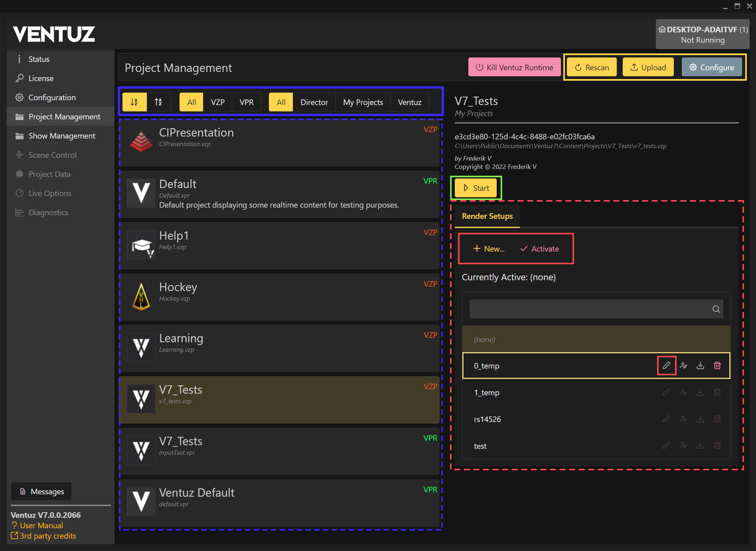Show only My Projects

(x=363, y=102)
